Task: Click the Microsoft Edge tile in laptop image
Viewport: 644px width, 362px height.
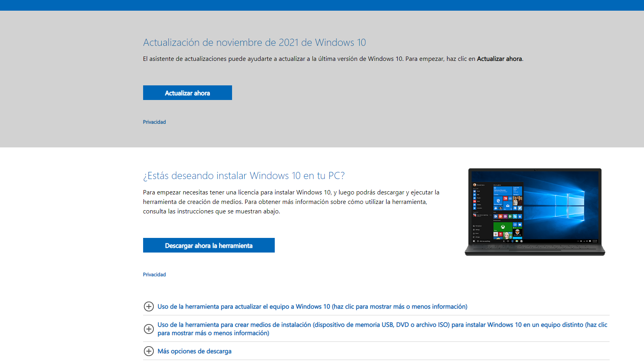Action: tap(498, 201)
